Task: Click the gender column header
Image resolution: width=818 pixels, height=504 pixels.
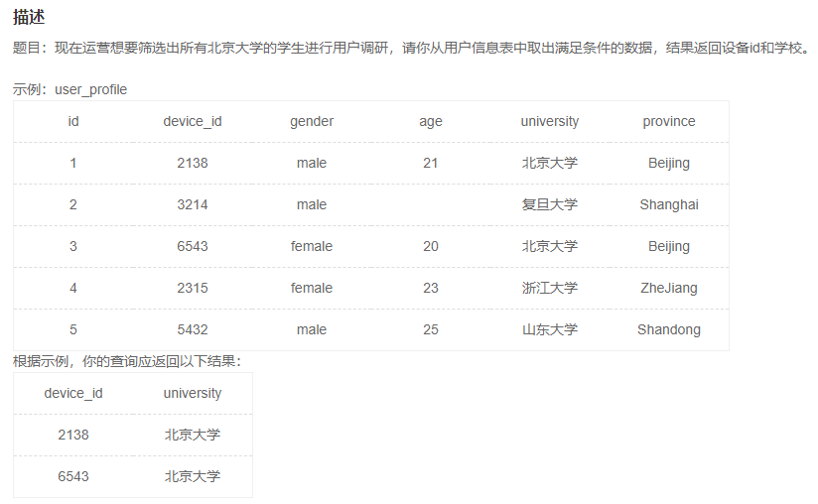Action: [312, 121]
